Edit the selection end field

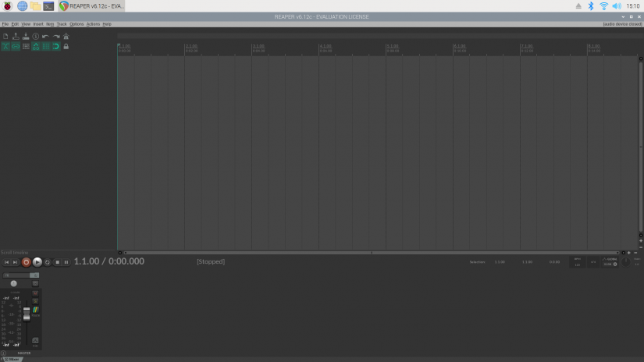[x=528, y=262]
